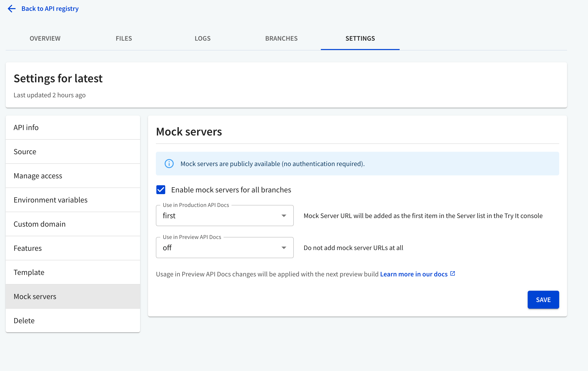588x371 pixels.
Task: Switch to the Overview tab
Action: [45, 38]
